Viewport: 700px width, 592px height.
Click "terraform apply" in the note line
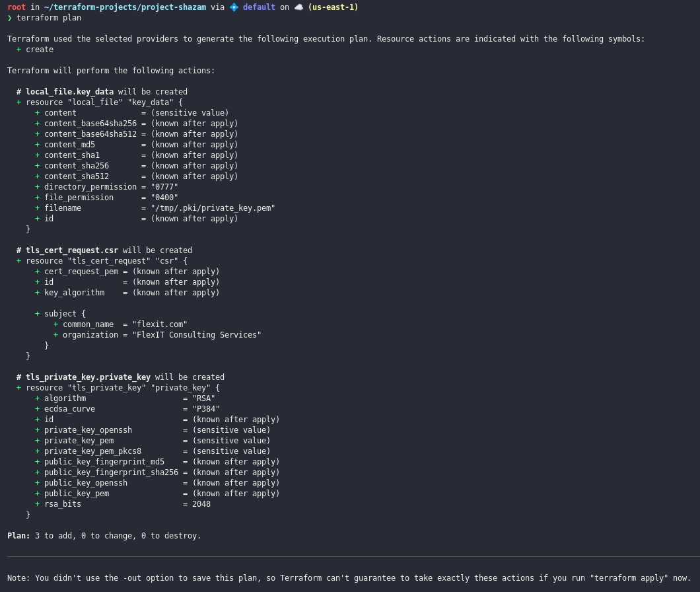pos(629,578)
